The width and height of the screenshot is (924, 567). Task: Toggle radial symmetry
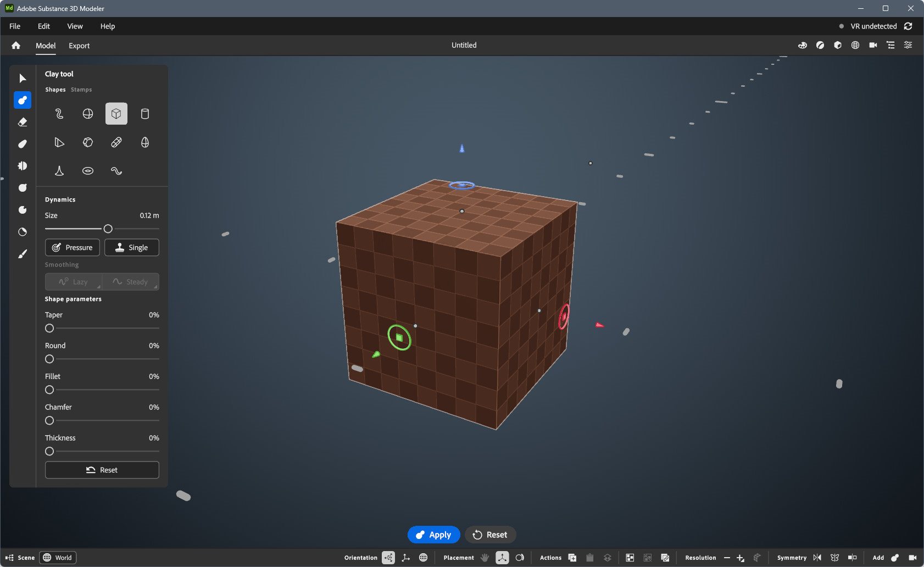[835, 558]
